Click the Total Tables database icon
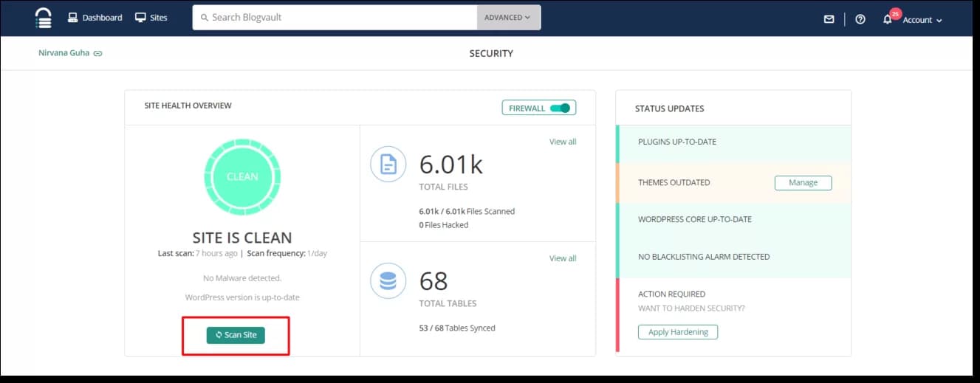Image resolution: width=980 pixels, height=383 pixels. tap(388, 281)
